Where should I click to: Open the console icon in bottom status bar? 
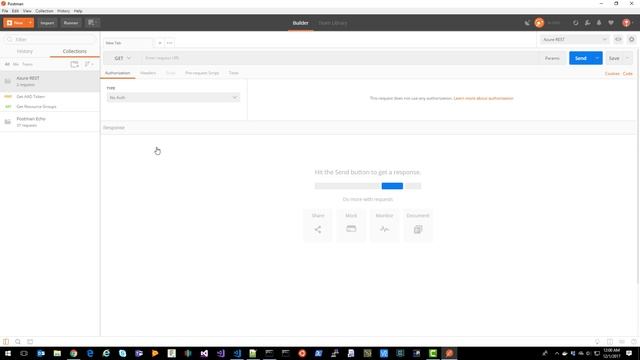point(30,342)
